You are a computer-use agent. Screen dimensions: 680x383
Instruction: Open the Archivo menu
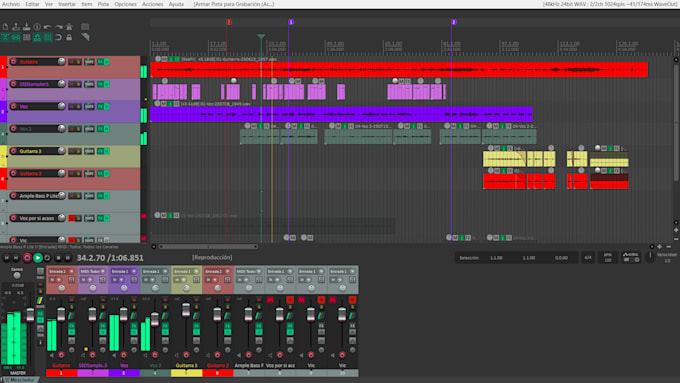(x=11, y=4)
